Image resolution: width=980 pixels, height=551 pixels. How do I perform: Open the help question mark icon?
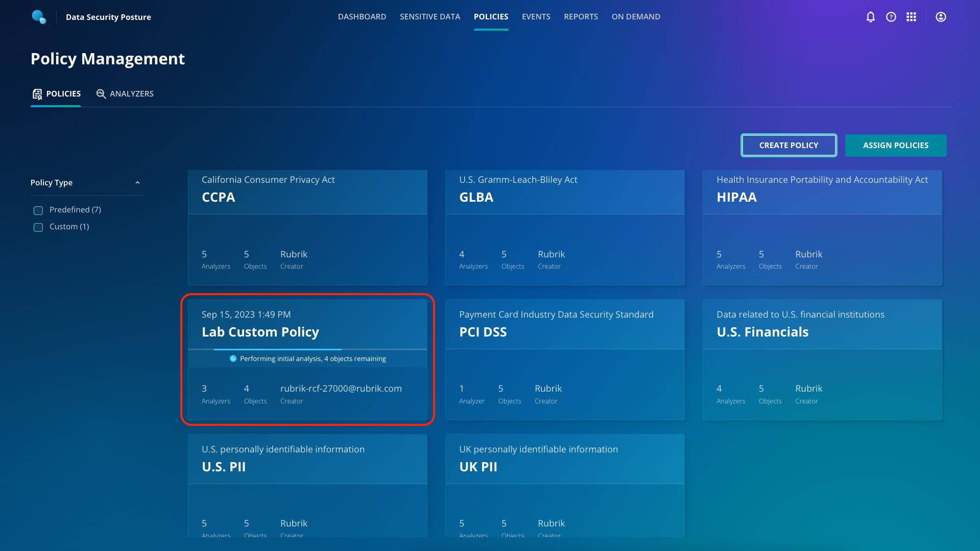[891, 17]
